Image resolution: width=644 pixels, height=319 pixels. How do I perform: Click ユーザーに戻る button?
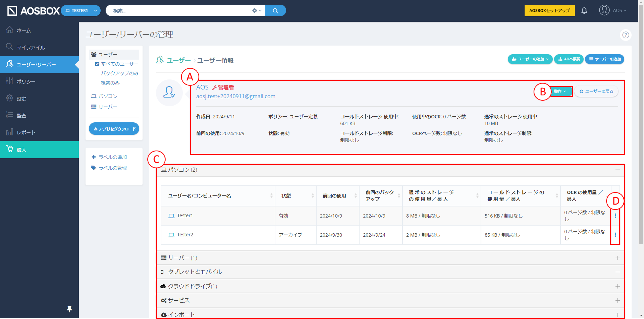point(596,91)
